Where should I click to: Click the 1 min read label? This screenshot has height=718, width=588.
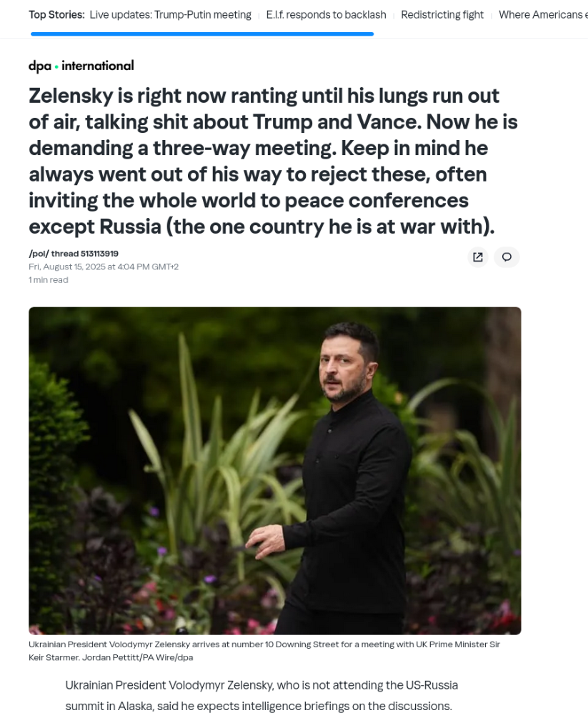(49, 280)
